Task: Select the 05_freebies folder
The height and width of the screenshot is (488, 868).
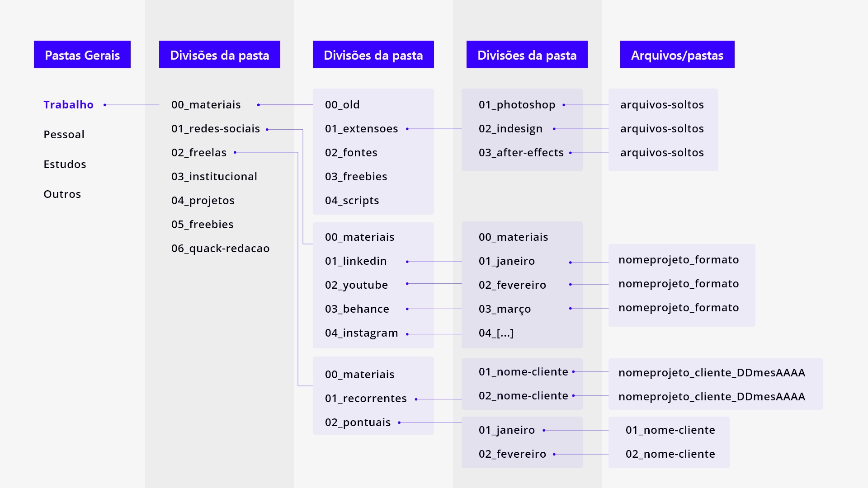Action: [202, 225]
